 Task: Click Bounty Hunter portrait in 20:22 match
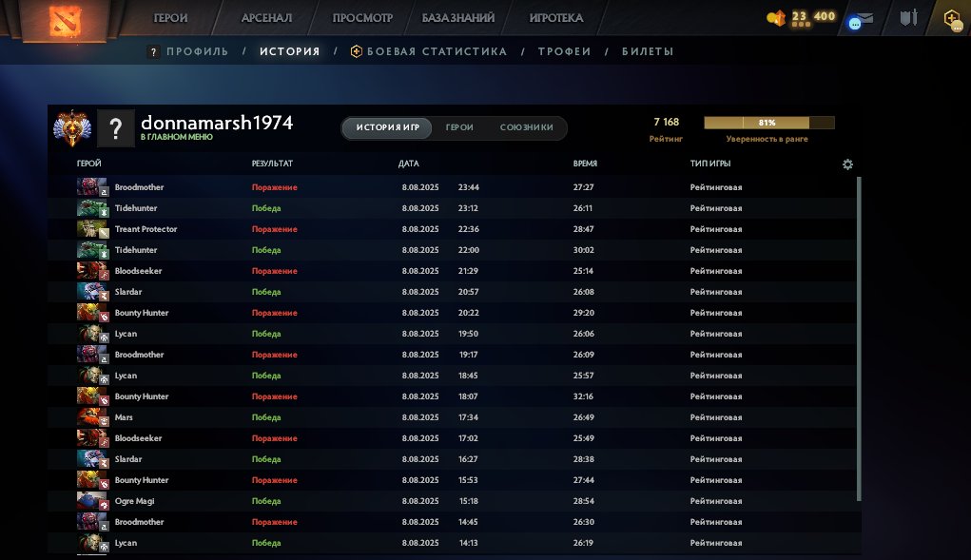(92, 313)
